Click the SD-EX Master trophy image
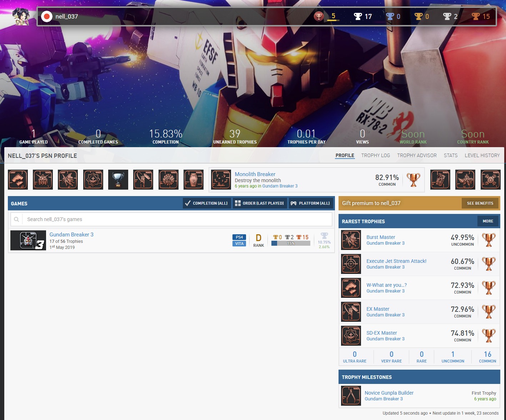The image size is (506, 420). tap(351, 336)
